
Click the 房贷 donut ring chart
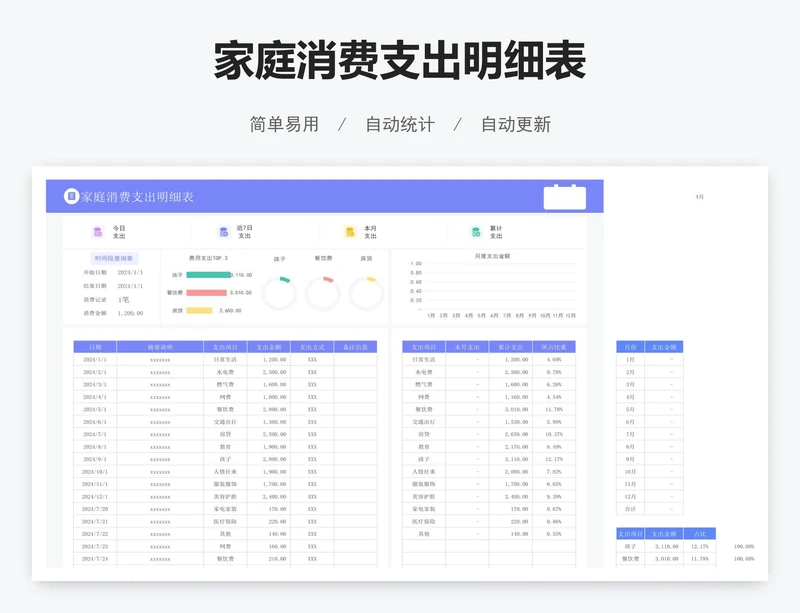(366, 293)
